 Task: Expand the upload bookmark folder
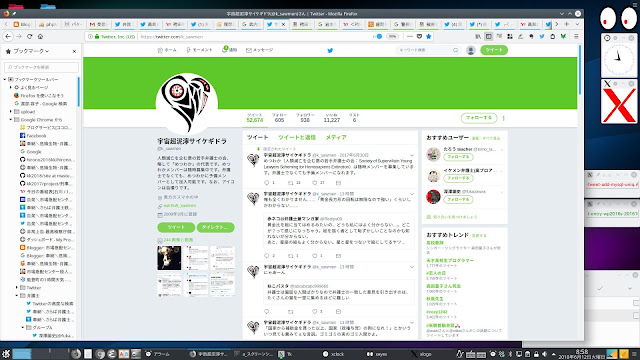pos(11,111)
